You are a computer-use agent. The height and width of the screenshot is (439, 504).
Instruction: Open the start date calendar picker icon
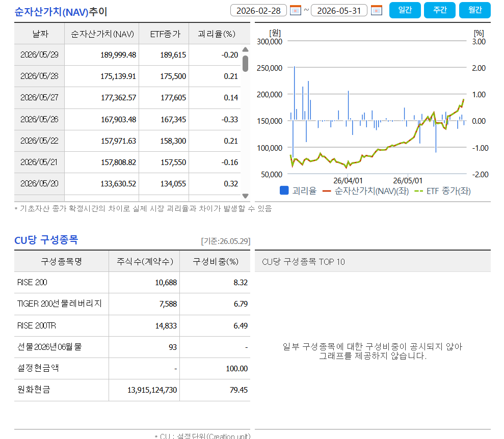coord(295,11)
